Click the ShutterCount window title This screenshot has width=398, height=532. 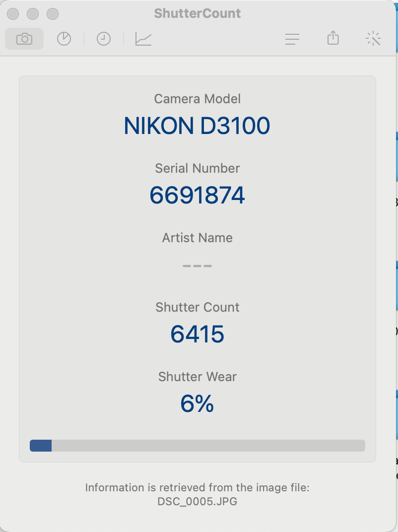pyautogui.click(x=197, y=13)
